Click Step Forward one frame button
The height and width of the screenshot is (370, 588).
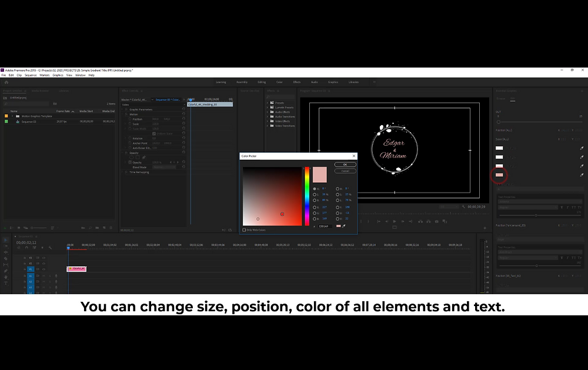(403, 221)
